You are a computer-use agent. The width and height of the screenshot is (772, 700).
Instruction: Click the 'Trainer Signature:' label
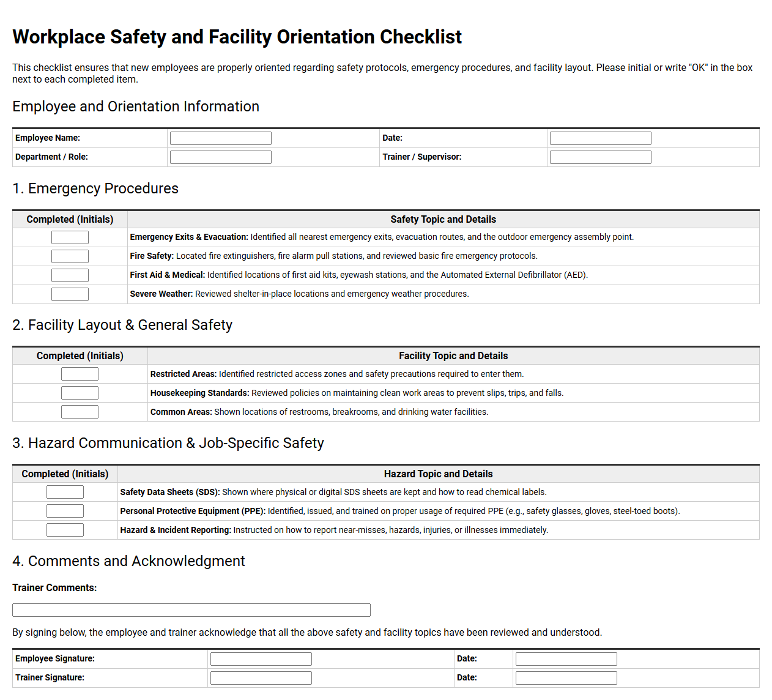coord(50,678)
